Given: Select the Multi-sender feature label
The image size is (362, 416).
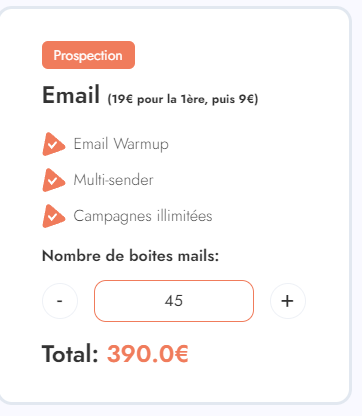Looking at the screenshot, I should click(113, 180).
